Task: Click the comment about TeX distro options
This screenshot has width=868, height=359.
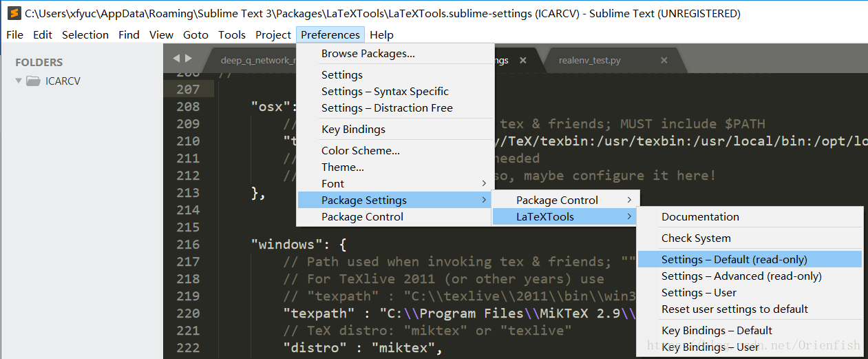Action: [427, 330]
